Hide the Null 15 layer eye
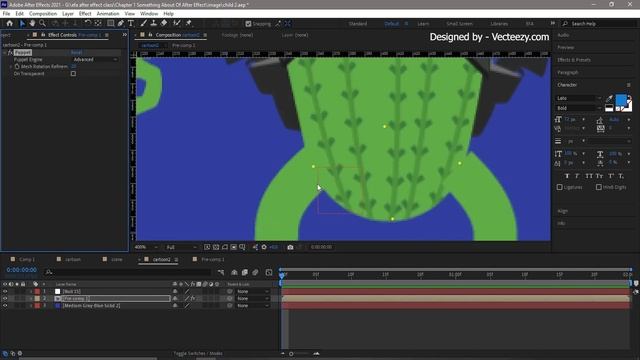The width and height of the screenshot is (640, 360). click(x=5, y=291)
